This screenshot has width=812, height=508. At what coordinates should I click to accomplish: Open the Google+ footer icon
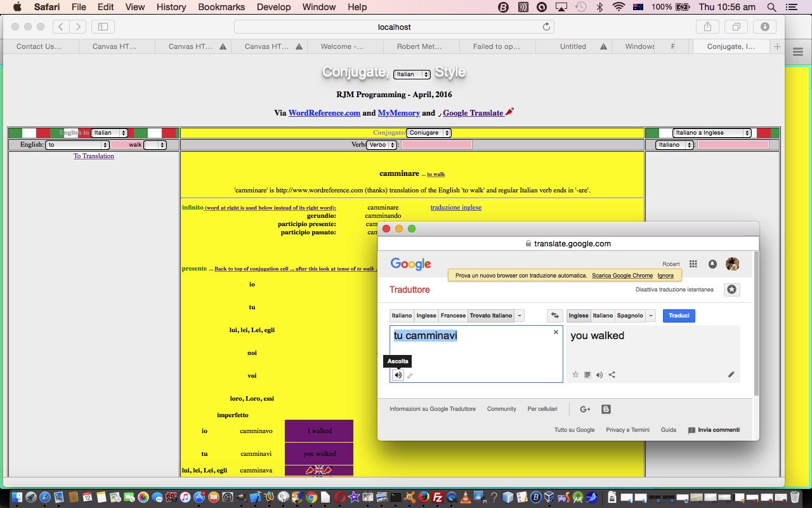coord(585,410)
